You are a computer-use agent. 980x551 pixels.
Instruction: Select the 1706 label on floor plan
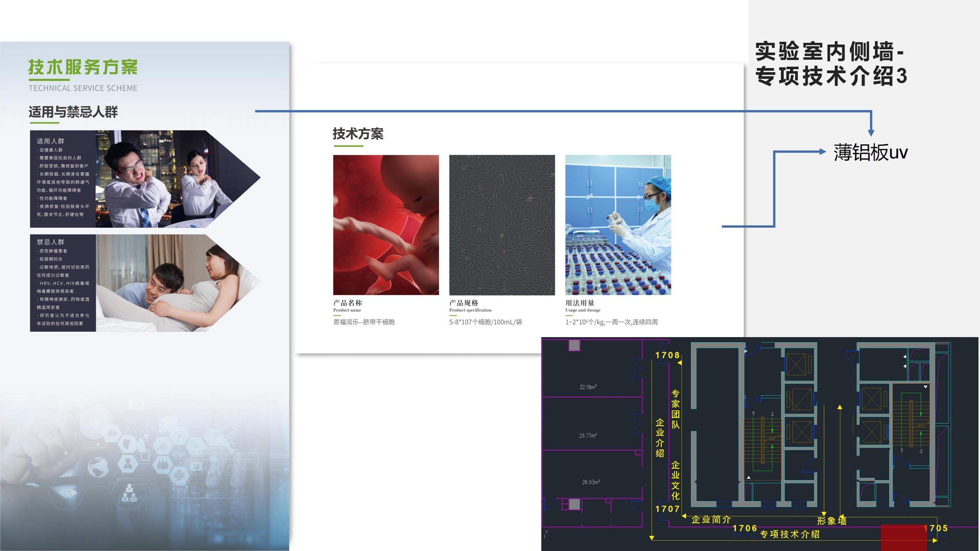pyautogui.click(x=745, y=528)
